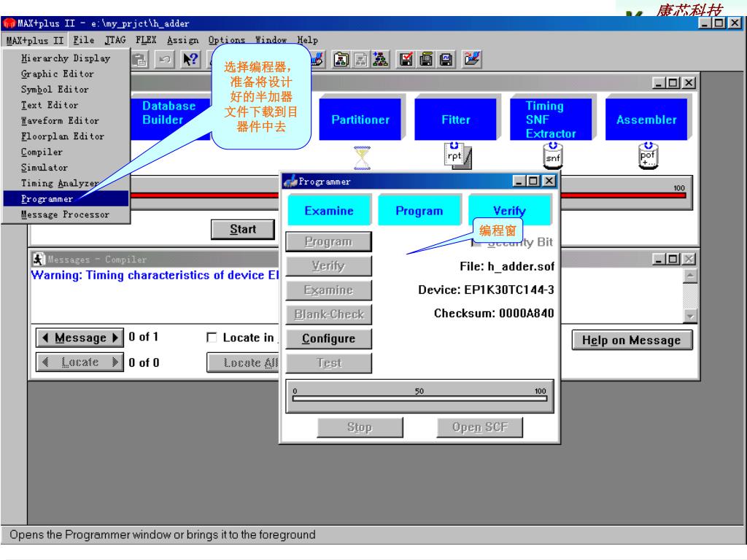The height and width of the screenshot is (560, 747).
Task: Select the Timing characteristics warning message
Action: click(155, 275)
